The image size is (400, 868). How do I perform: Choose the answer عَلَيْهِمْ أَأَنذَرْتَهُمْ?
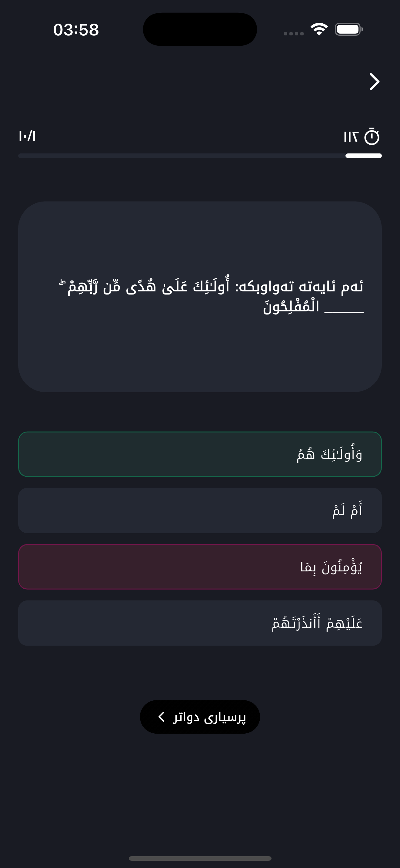click(x=200, y=623)
